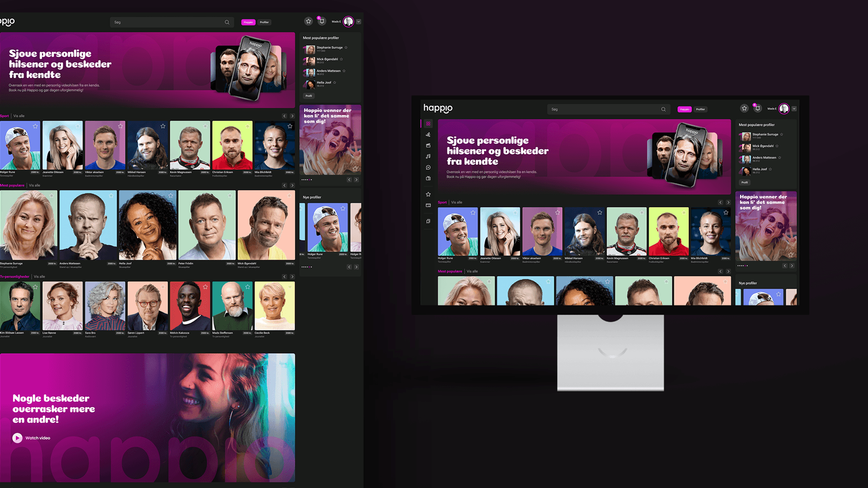Open favorites star in monitor view header
The height and width of the screenshot is (488, 868).
click(x=744, y=108)
